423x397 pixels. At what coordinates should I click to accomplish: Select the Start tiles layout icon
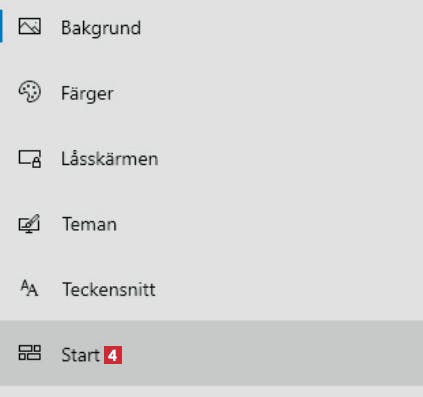pos(29,353)
